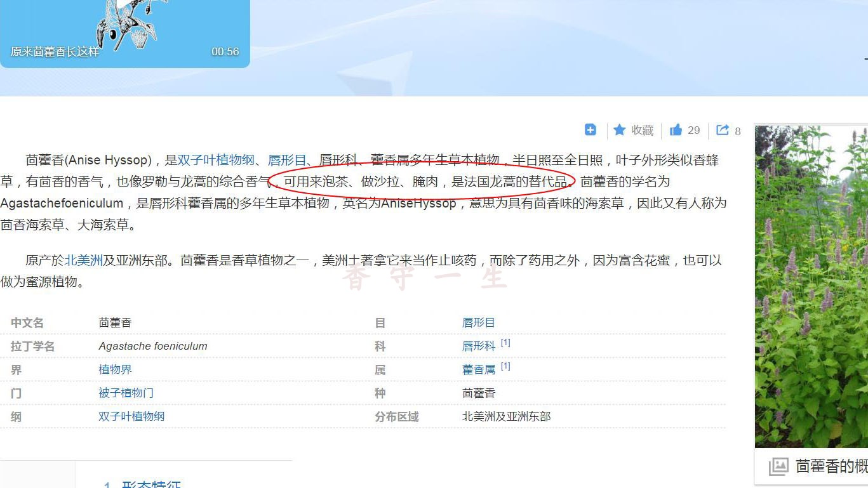The width and height of the screenshot is (868, 488).
Task: Open 植物界 link in 界 row
Action: point(115,369)
